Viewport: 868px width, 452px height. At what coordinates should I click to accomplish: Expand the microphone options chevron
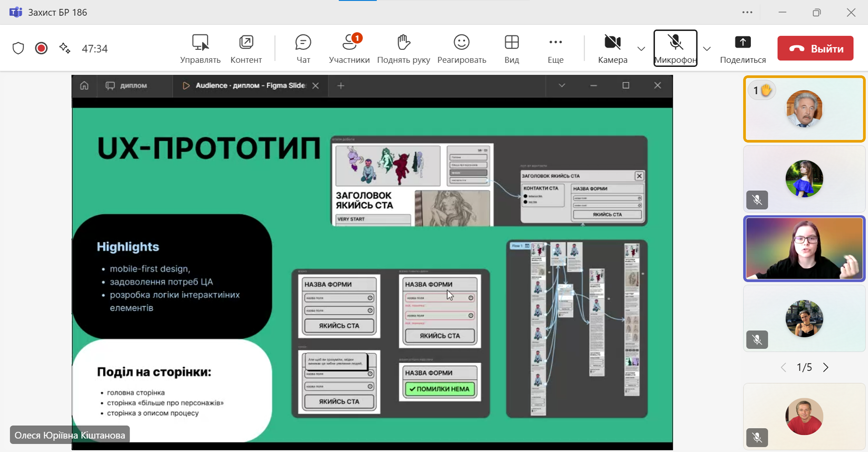707,49
